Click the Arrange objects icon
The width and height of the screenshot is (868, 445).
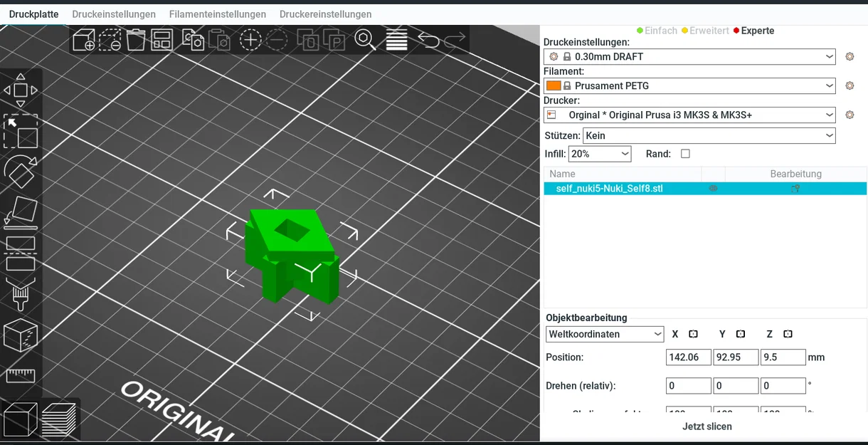click(x=162, y=40)
